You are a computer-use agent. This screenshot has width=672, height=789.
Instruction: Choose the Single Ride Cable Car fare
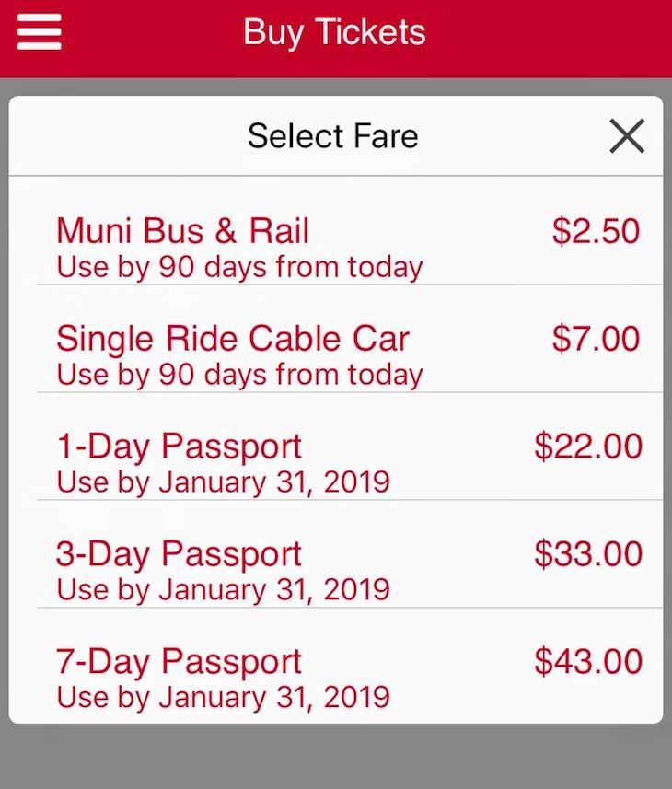pos(232,339)
